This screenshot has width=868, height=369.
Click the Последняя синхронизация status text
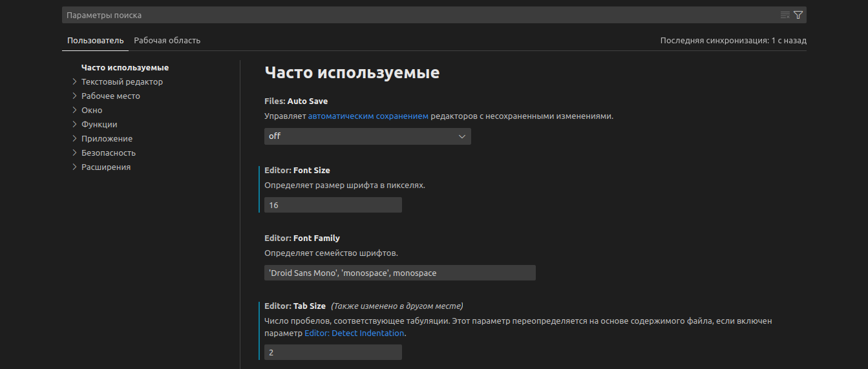pyautogui.click(x=733, y=40)
